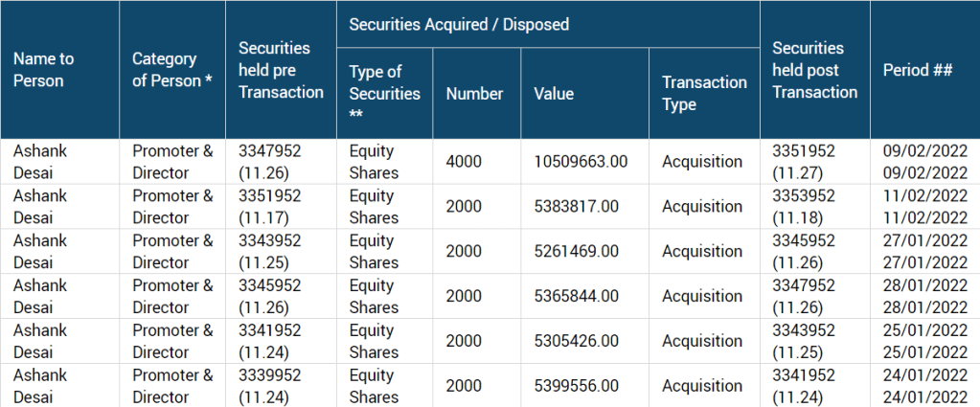Click the "Name to Person" column header
This screenshot has height=407, width=980.
[44, 70]
